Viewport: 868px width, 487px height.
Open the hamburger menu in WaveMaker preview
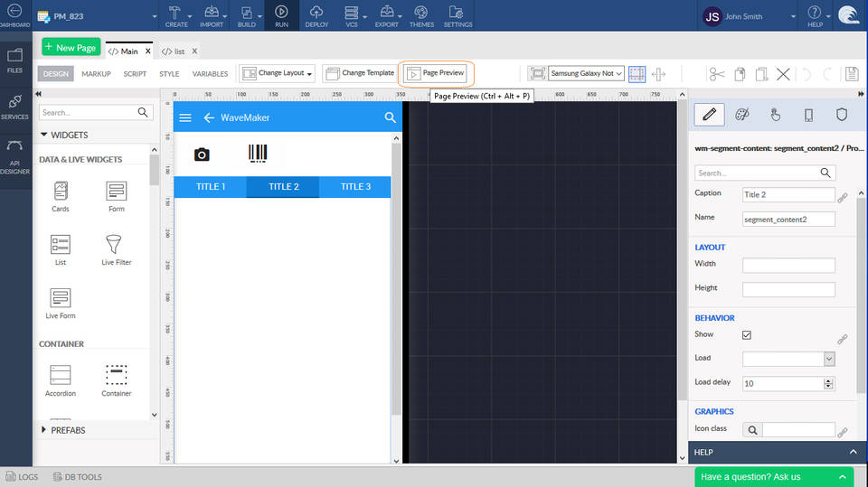pos(185,117)
